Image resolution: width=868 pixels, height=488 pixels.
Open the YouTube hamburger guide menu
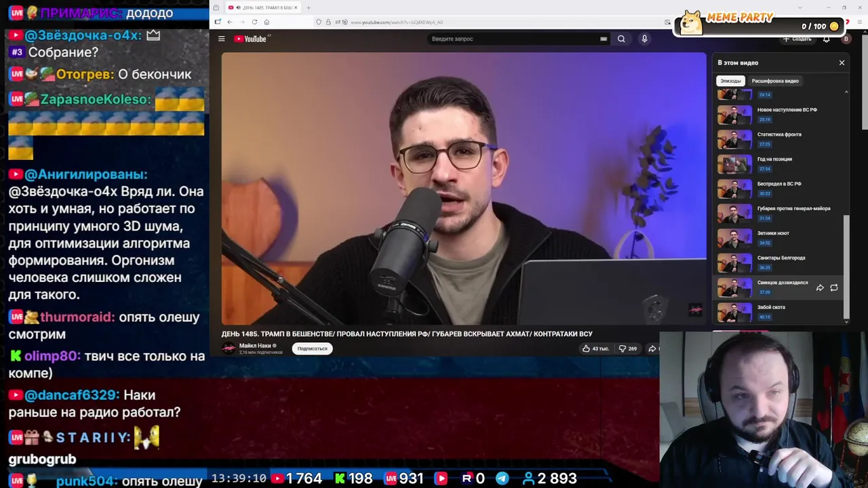[x=221, y=39]
